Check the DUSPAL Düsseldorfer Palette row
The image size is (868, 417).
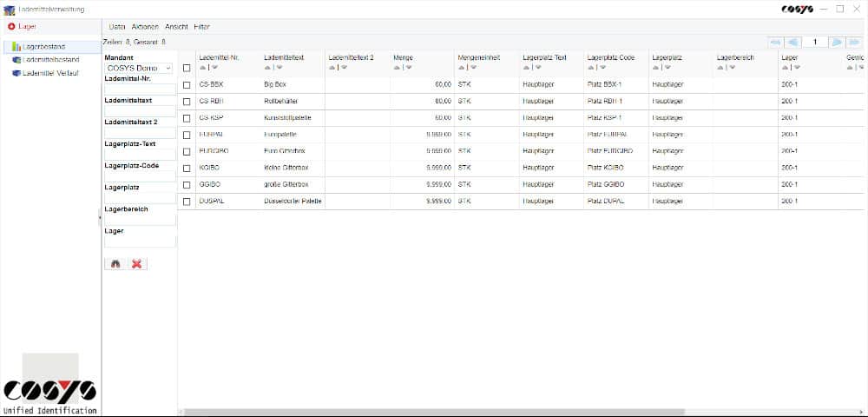(x=187, y=202)
